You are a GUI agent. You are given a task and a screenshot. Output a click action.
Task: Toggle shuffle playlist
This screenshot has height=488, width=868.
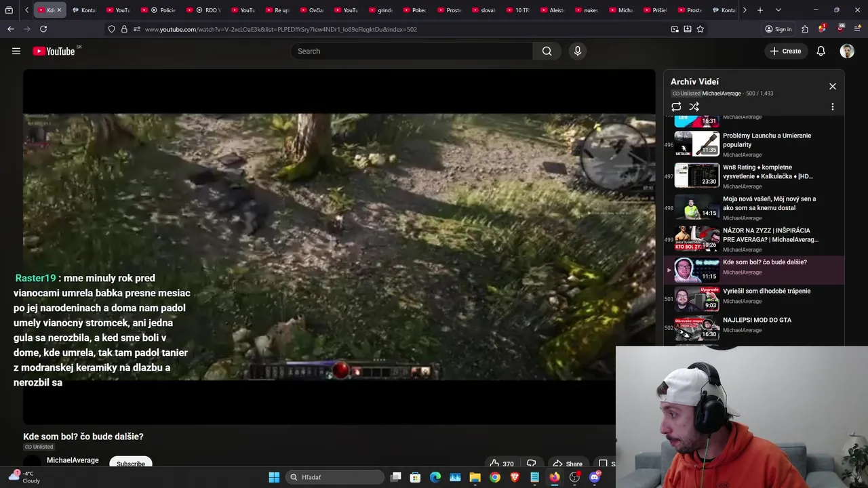point(694,106)
